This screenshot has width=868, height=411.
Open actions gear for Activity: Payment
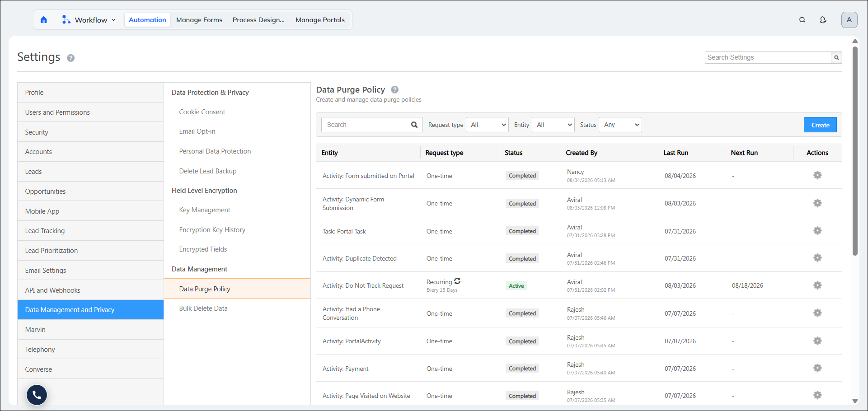[817, 368]
